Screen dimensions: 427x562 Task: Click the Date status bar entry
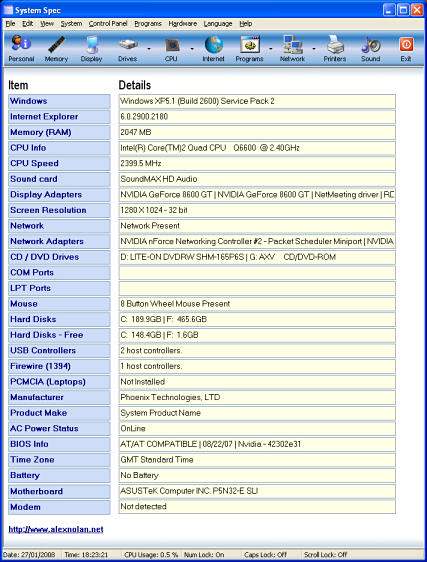click(29, 555)
